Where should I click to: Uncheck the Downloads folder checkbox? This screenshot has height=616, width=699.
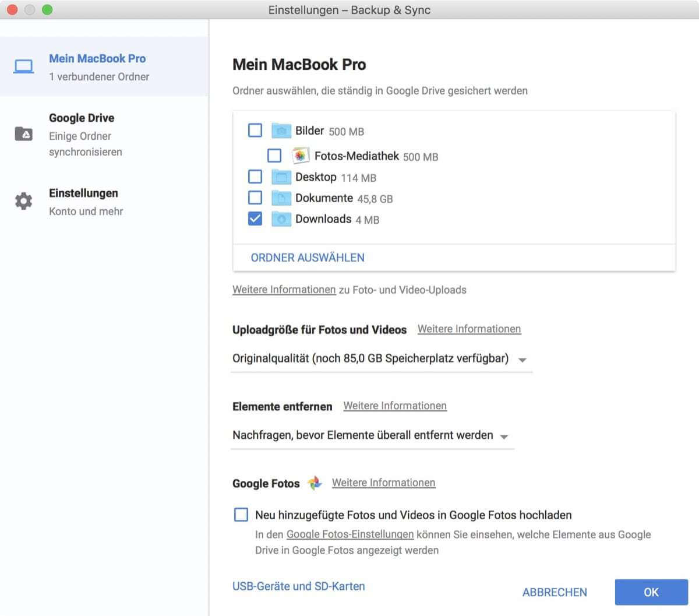(x=255, y=219)
